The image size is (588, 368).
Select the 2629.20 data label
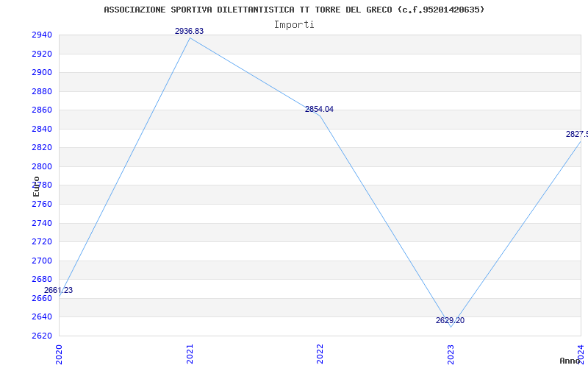450,320
